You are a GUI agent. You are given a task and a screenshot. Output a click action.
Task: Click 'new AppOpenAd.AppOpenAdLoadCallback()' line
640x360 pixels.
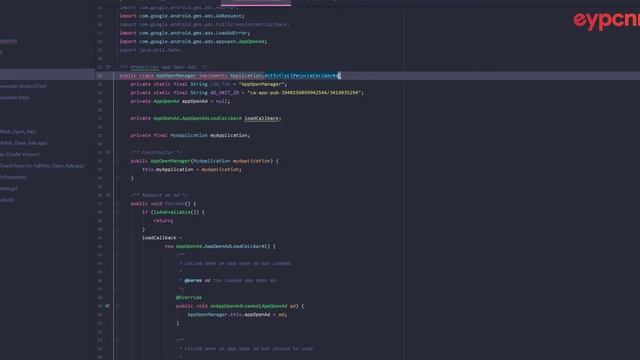point(220,247)
